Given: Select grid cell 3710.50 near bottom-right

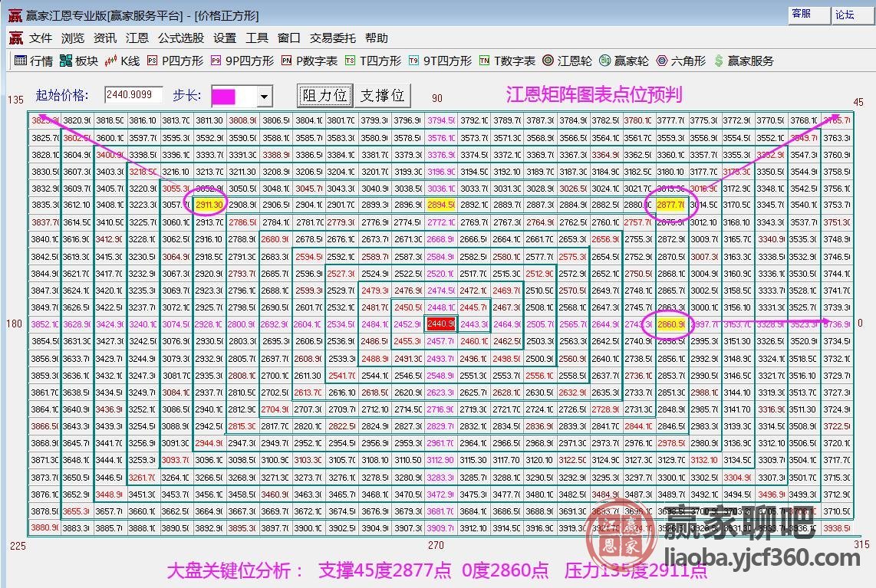Looking at the screenshot, I should click(836, 511).
